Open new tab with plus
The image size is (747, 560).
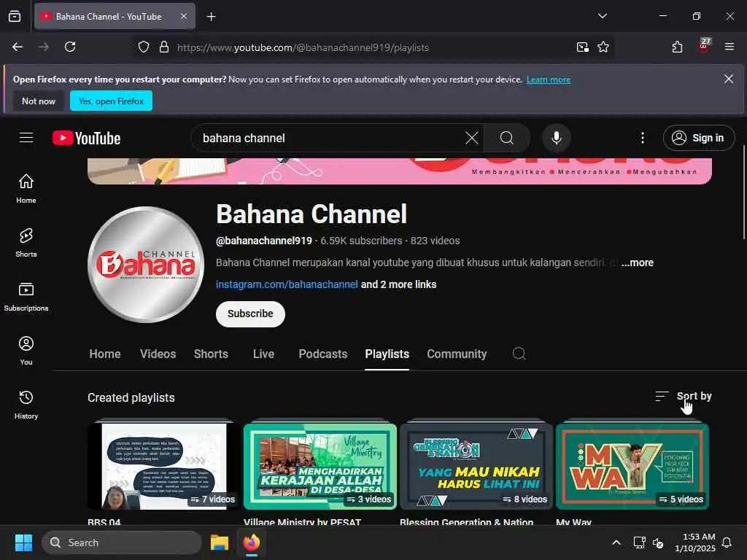click(211, 17)
